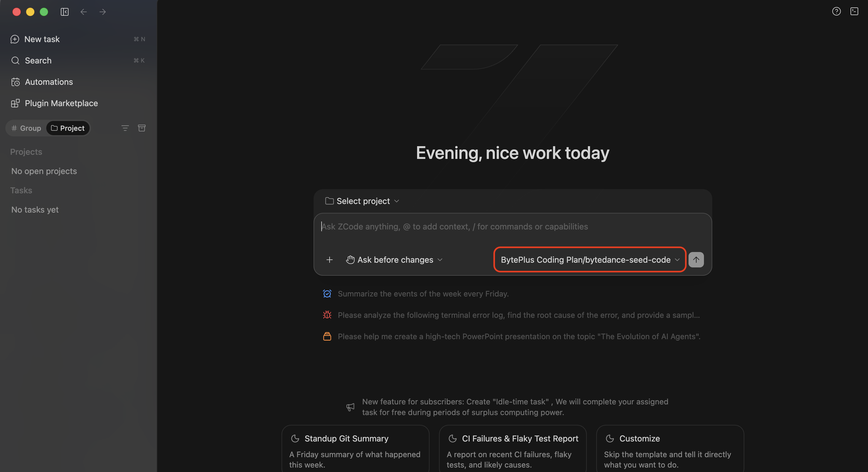Open the help question mark icon

(836, 12)
